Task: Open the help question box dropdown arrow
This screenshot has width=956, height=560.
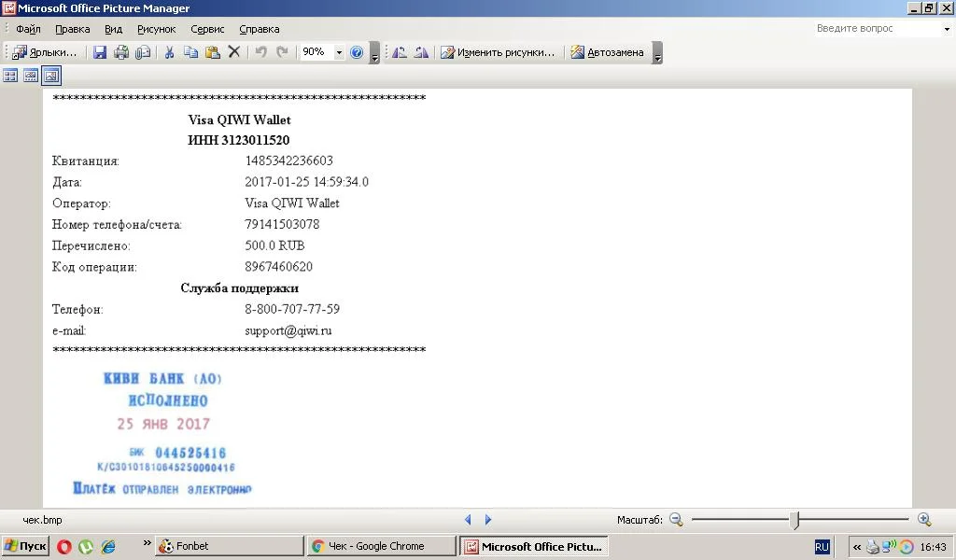Action: tap(947, 29)
